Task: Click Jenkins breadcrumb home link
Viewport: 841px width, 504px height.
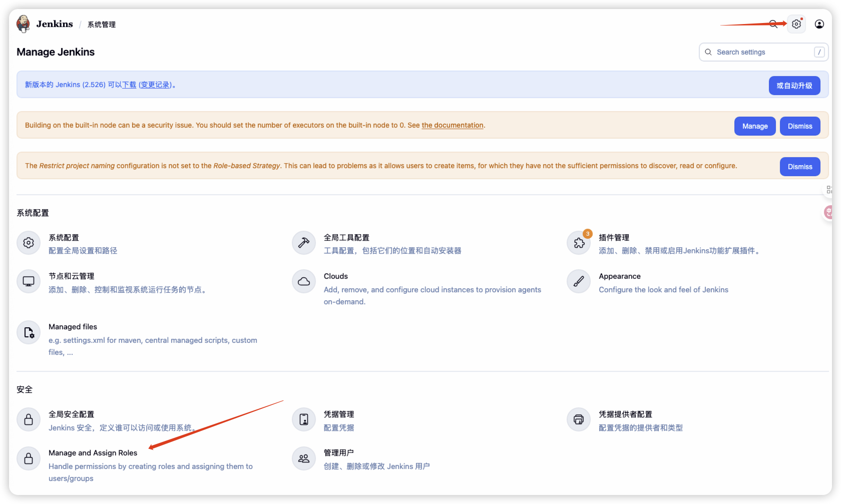Action: (x=55, y=24)
